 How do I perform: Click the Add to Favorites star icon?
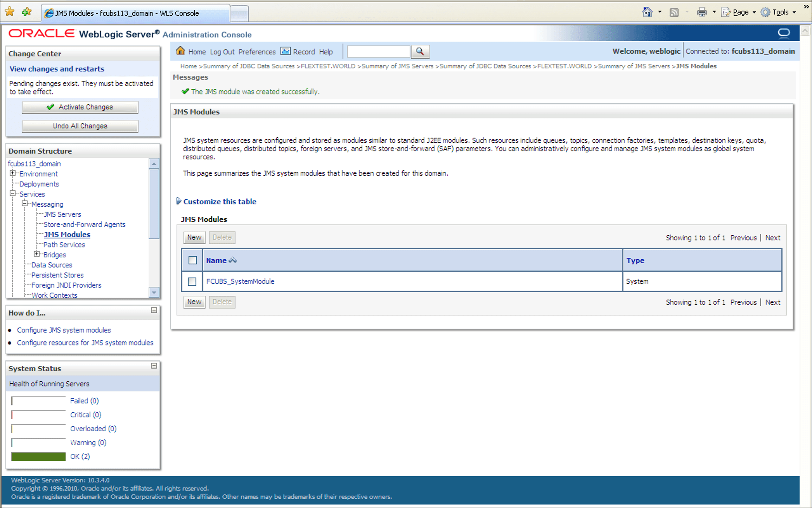(27, 12)
